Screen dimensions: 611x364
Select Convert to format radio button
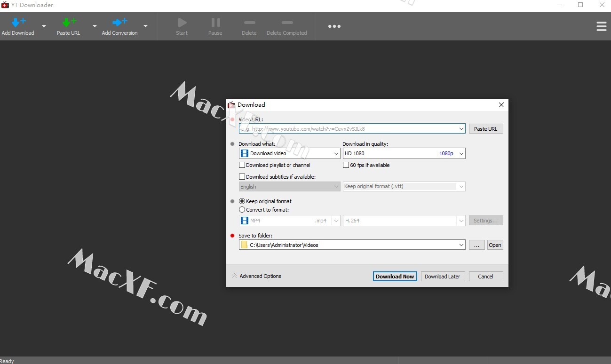242,210
